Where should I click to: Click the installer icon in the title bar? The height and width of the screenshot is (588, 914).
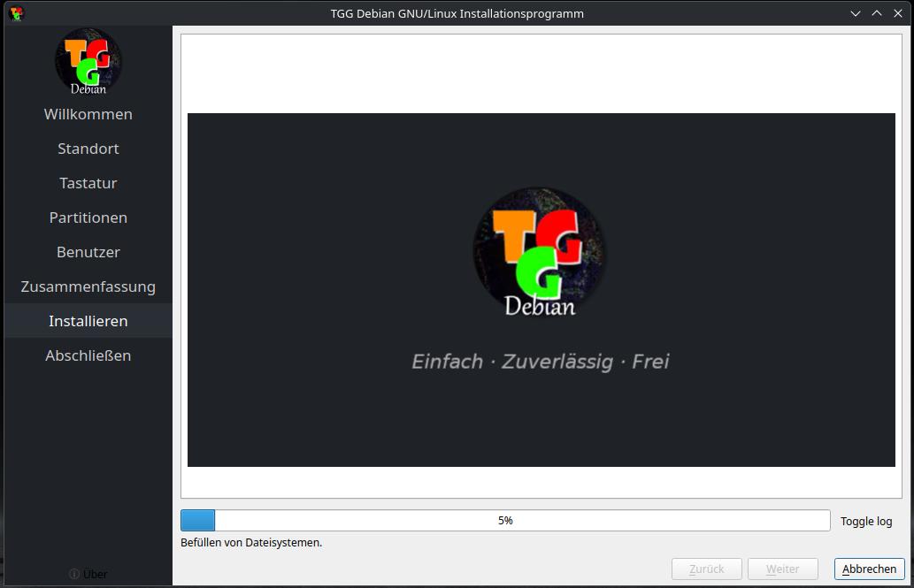16,13
